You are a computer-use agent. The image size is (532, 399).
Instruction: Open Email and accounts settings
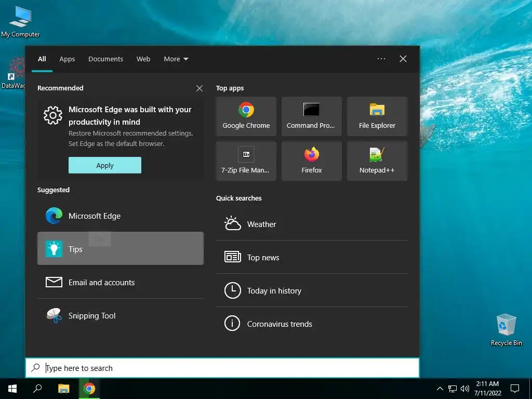coord(121,282)
